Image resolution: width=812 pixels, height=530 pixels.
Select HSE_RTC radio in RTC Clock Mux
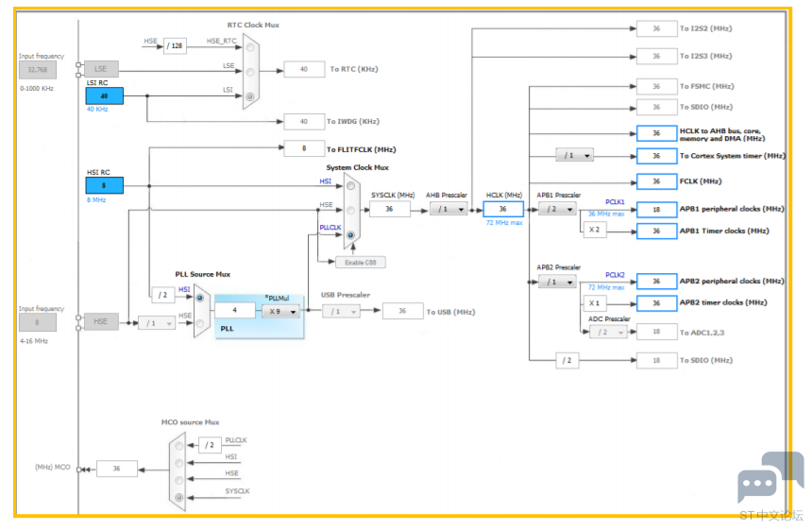tap(250, 47)
